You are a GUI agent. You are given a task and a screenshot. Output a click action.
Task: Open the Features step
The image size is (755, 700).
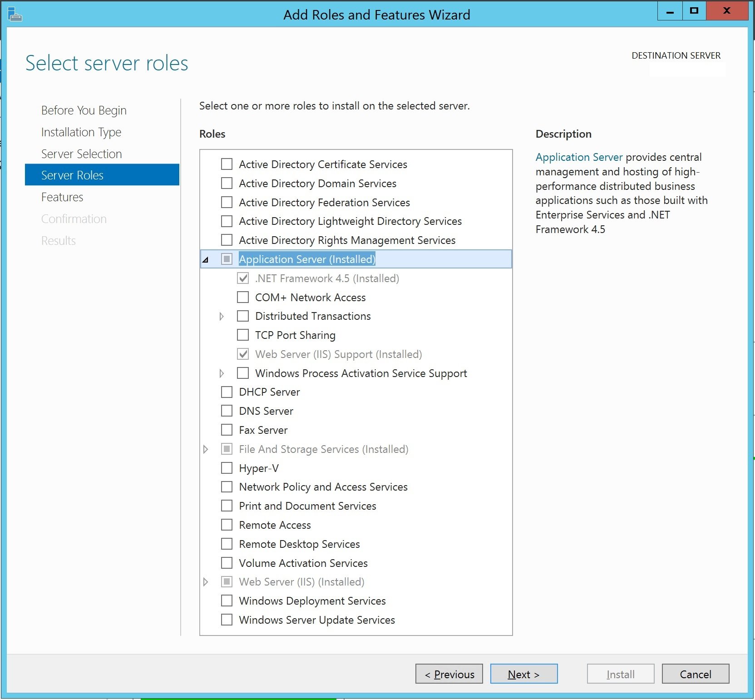coord(62,197)
